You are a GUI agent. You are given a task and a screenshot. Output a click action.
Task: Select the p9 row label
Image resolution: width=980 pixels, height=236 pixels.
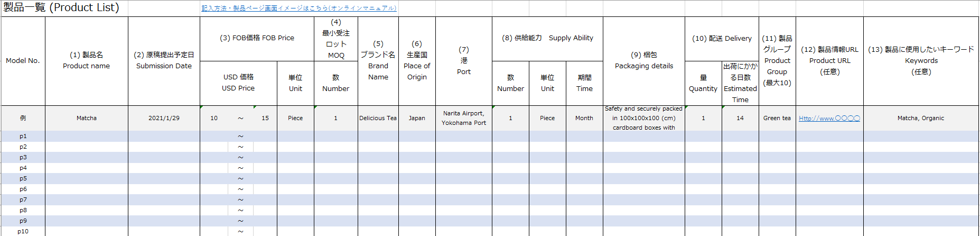23,221
